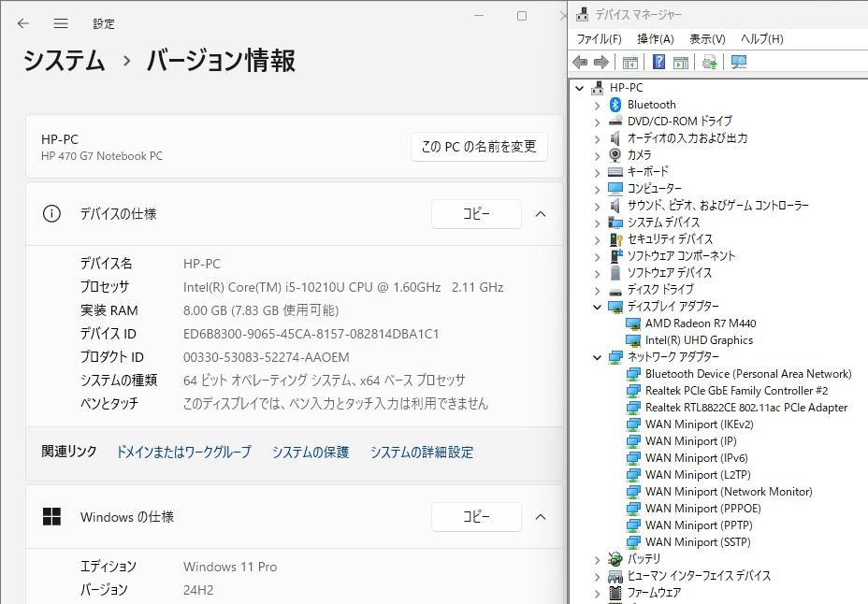Click the AMD Radeon R7 M440 adapter icon
The image size is (868, 604).
click(633, 324)
